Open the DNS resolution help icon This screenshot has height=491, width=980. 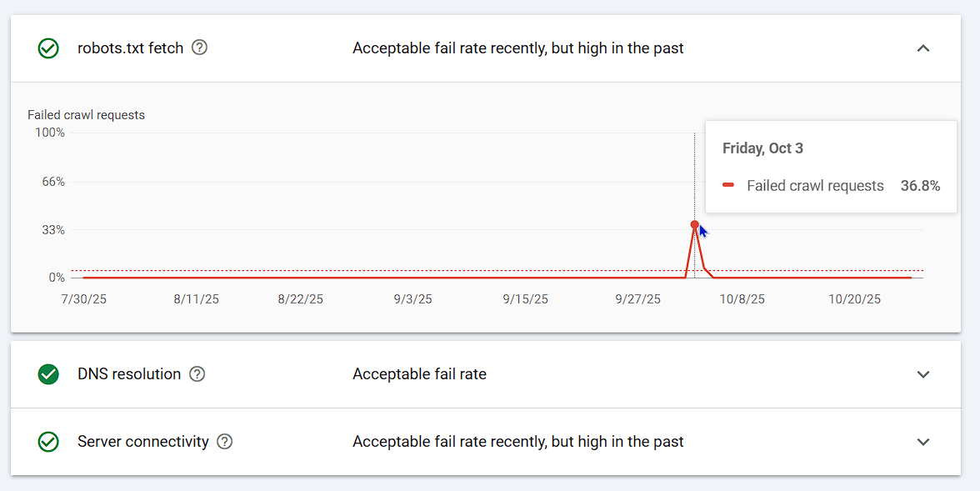coord(197,374)
